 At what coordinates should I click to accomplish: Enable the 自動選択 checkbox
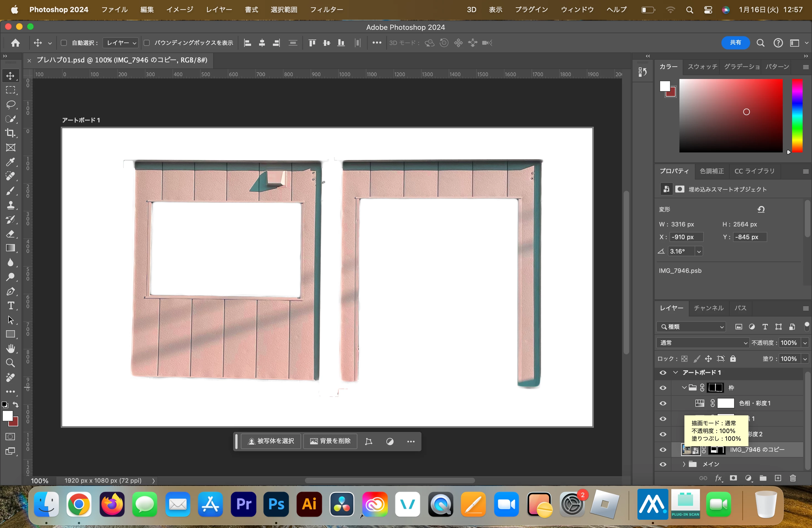64,43
